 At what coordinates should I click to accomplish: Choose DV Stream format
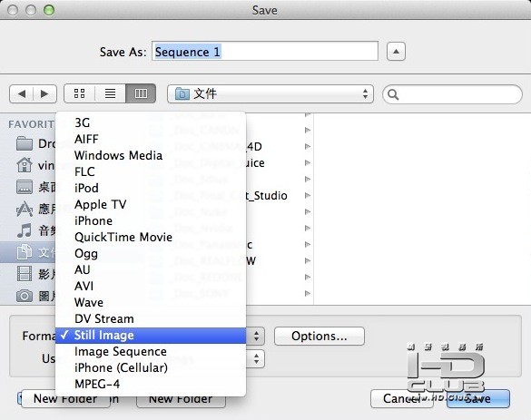coord(151,318)
